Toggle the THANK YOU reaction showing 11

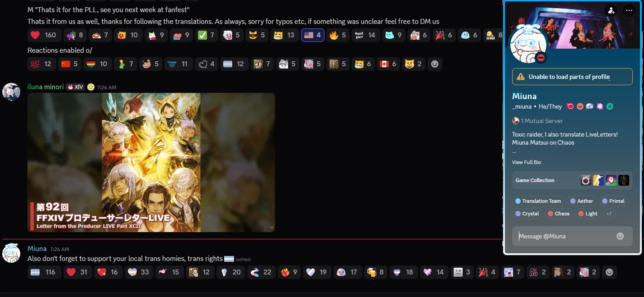point(179,64)
